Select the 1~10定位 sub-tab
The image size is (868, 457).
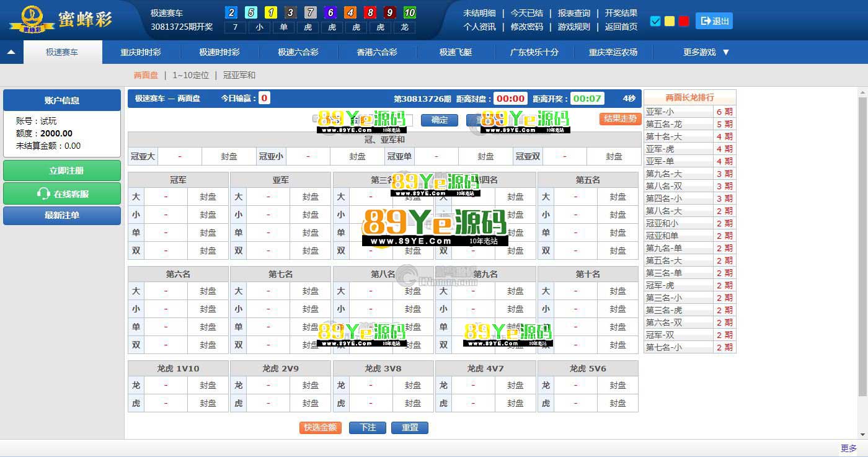click(x=191, y=75)
